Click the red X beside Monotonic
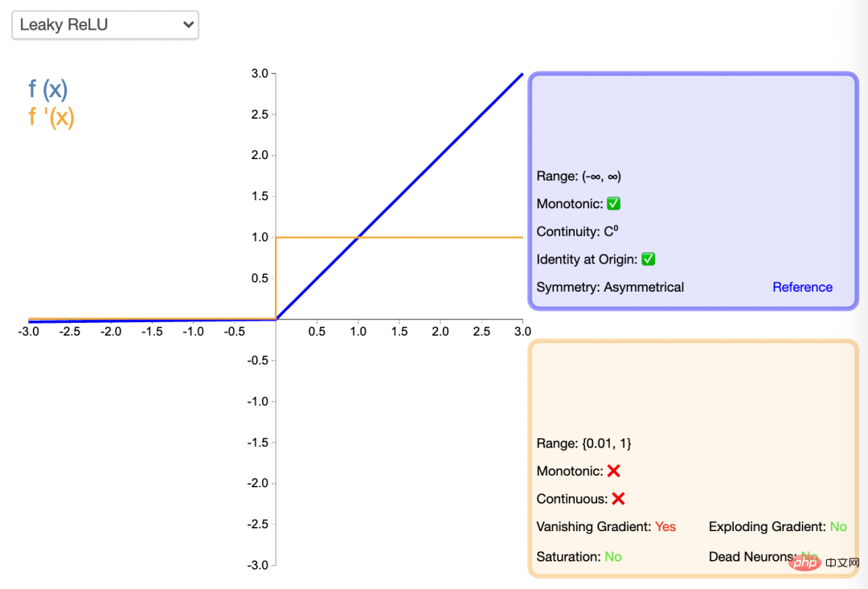Image resolution: width=868 pixels, height=589 pixels. click(613, 471)
